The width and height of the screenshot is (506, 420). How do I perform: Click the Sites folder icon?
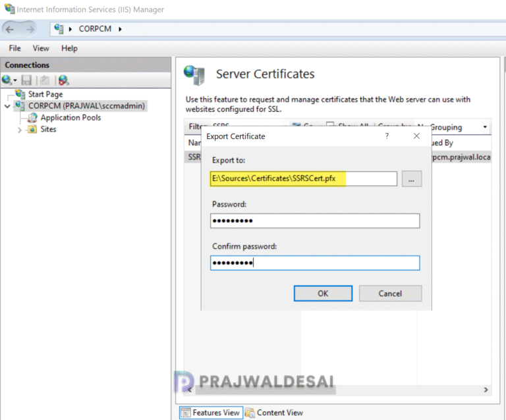click(32, 129)
